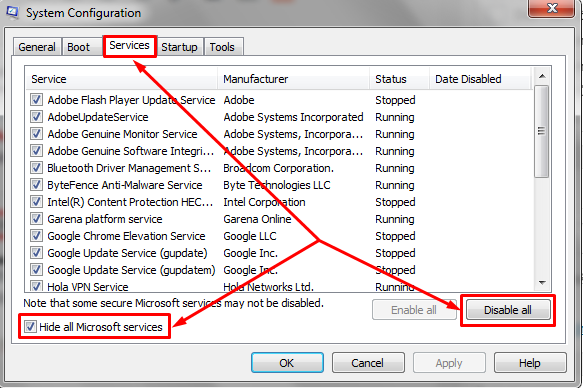Toggle the Hola VPN Service checkbox
Screen dimensions: 583x388
pos(36,286)
